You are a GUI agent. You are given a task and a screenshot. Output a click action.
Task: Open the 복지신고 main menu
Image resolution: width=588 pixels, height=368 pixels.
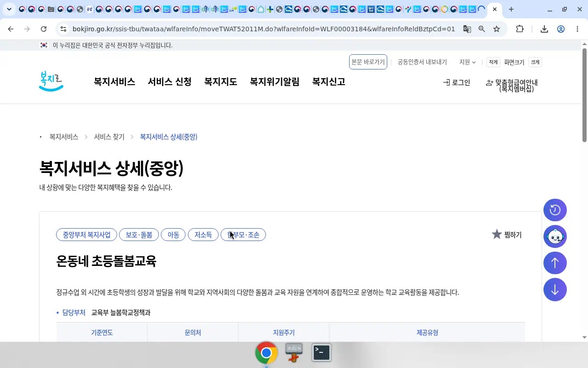(329, 82)
